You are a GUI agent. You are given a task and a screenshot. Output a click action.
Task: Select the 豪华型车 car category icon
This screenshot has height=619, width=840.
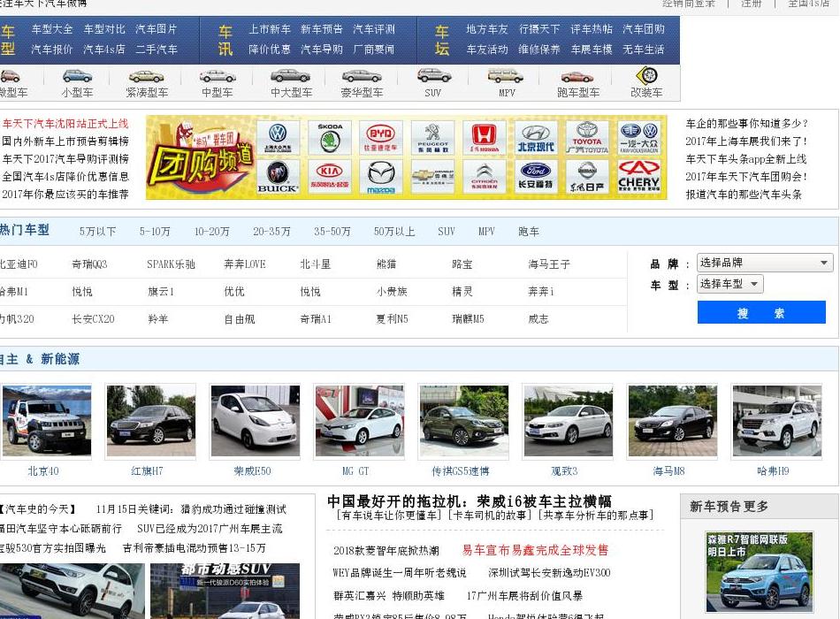coord(362,76)
